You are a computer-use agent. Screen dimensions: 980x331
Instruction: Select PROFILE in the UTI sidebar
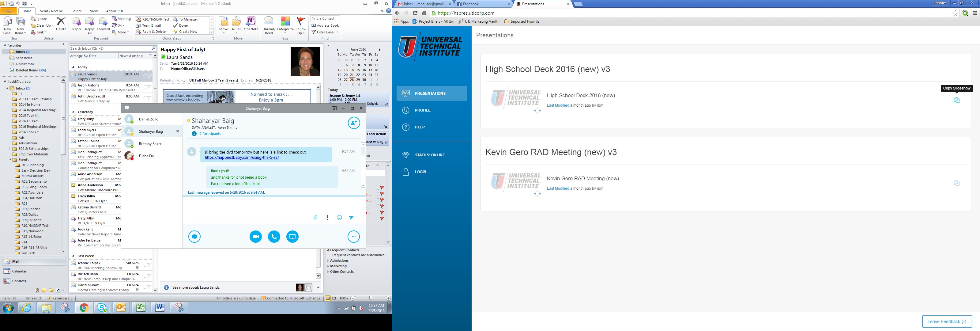pyautogui.click(x=432, y=110)
